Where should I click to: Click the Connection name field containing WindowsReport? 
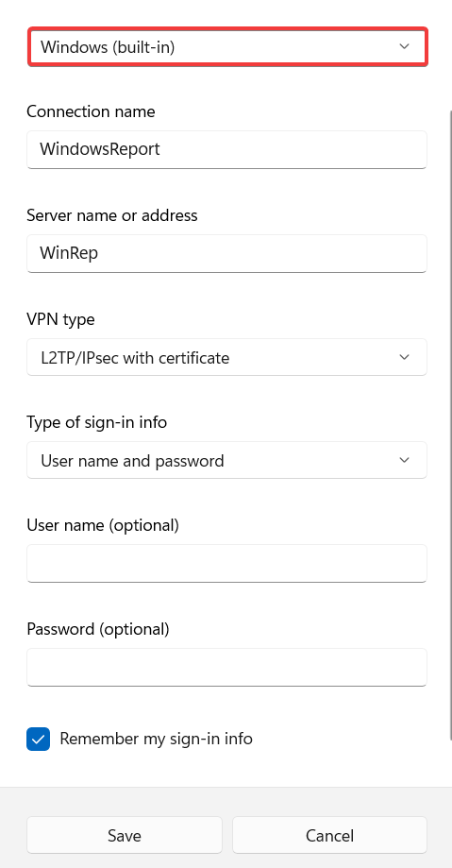(226, 149)
